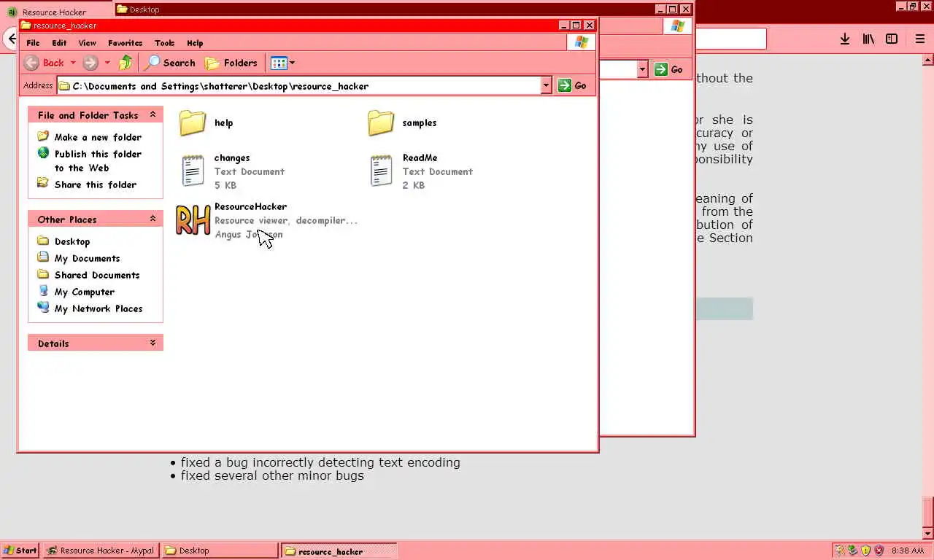
Task: Minimize the Desktop window
Action: (660, 9)
